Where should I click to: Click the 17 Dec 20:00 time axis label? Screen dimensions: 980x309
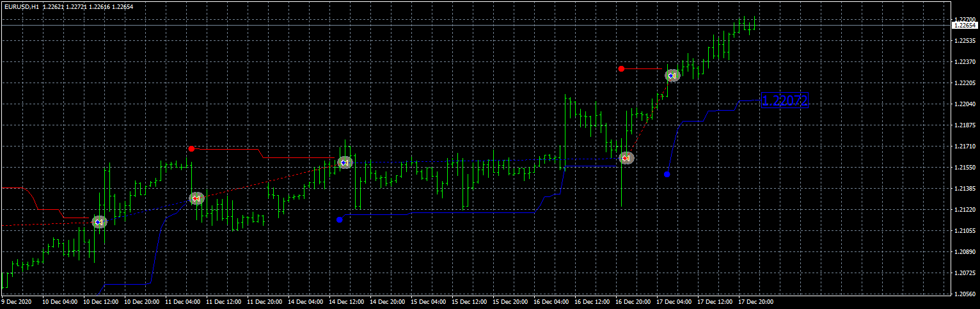[755, 301]
